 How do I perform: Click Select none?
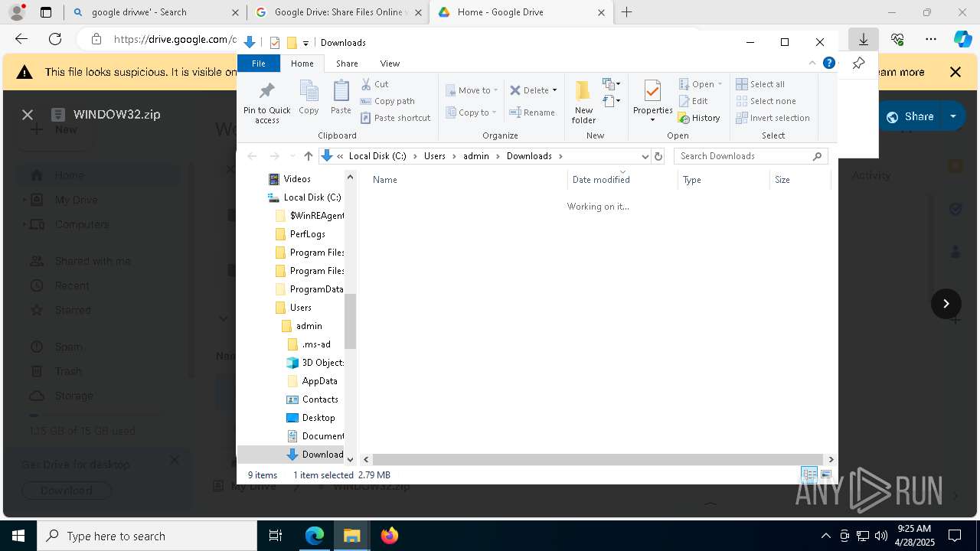(x=766, y=101)
